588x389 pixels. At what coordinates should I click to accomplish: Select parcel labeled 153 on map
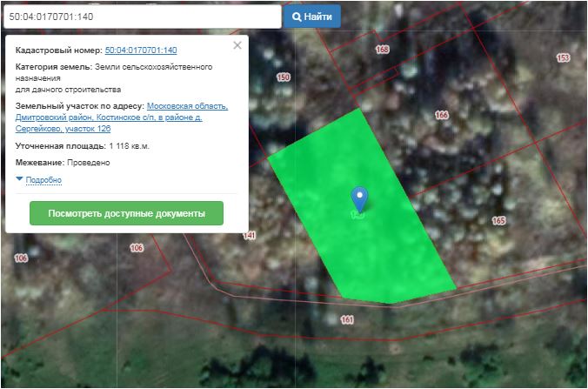click(x=563, y=57)
